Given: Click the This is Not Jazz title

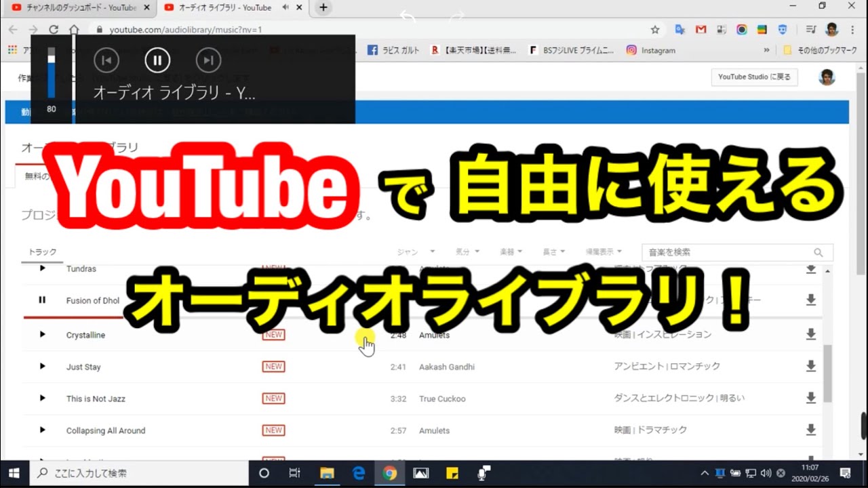Looking at the screenshot, I should coord(96,399).
